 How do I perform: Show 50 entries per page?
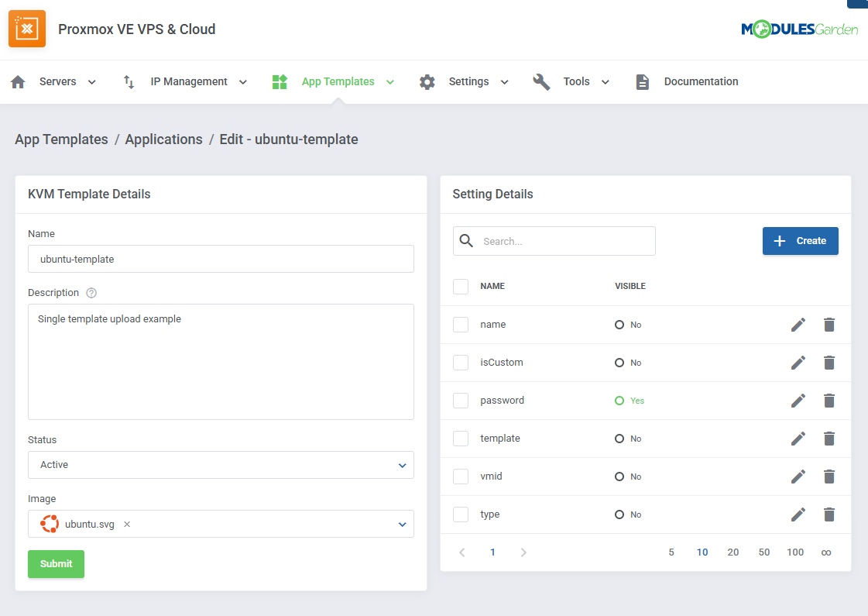[764, 552]
